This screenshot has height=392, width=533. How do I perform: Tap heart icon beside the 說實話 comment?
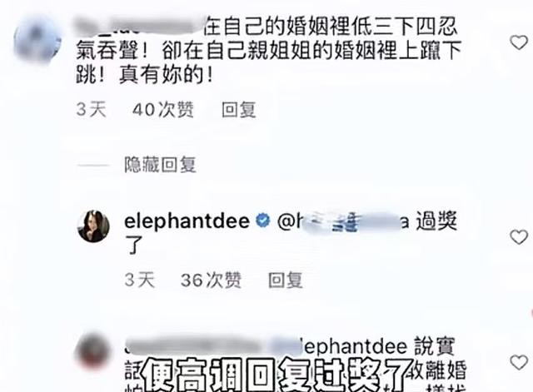point(519,362)
